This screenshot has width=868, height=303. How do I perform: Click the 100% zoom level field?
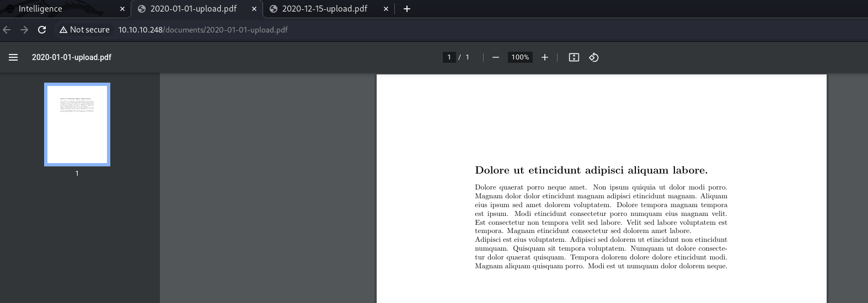click(520, 57)
